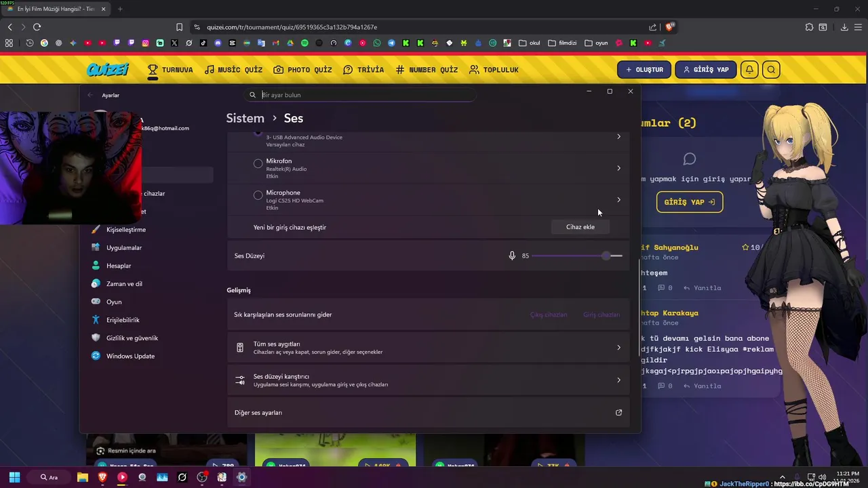Expand Mikrofon Realtek Audio chevron
Screen dimensions: 868x488
tap(618, 168)
